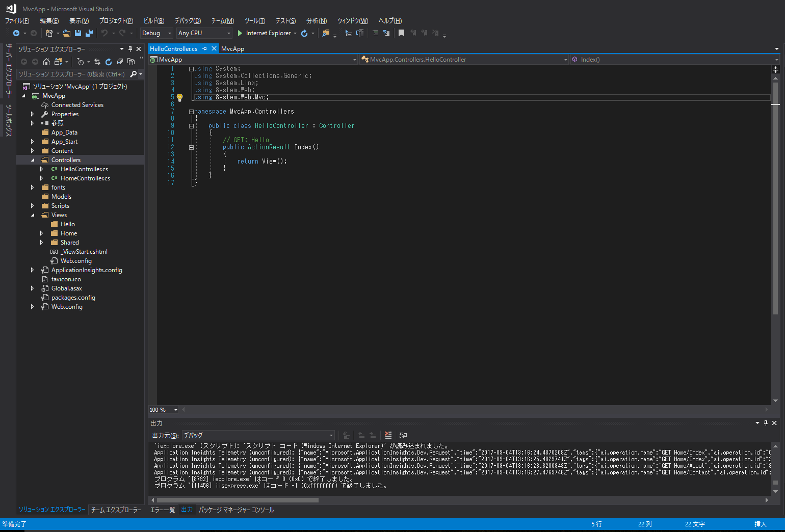Clear the Output window contents

388,436
